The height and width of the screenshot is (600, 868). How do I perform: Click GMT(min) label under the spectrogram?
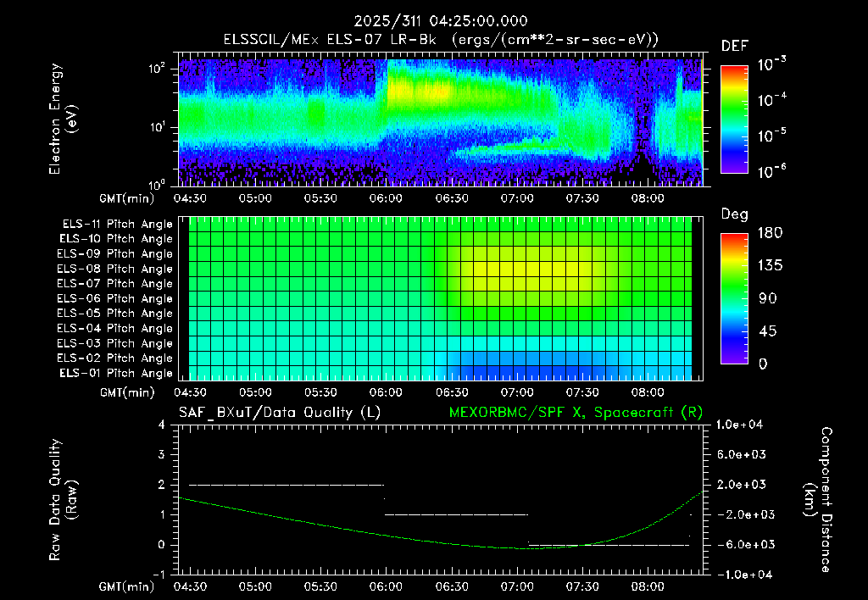click(x=127, y=198)
